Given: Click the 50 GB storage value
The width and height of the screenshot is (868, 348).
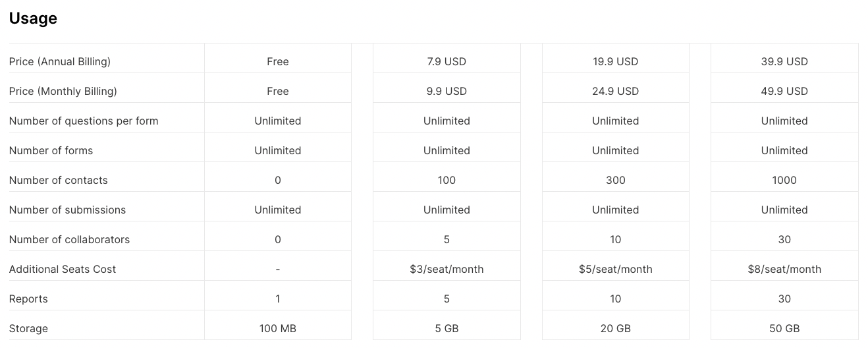Looking at the screenshot, I should point(784,328).
